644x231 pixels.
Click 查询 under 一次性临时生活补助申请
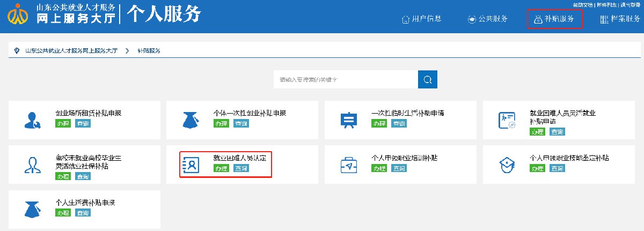point(399,124)
